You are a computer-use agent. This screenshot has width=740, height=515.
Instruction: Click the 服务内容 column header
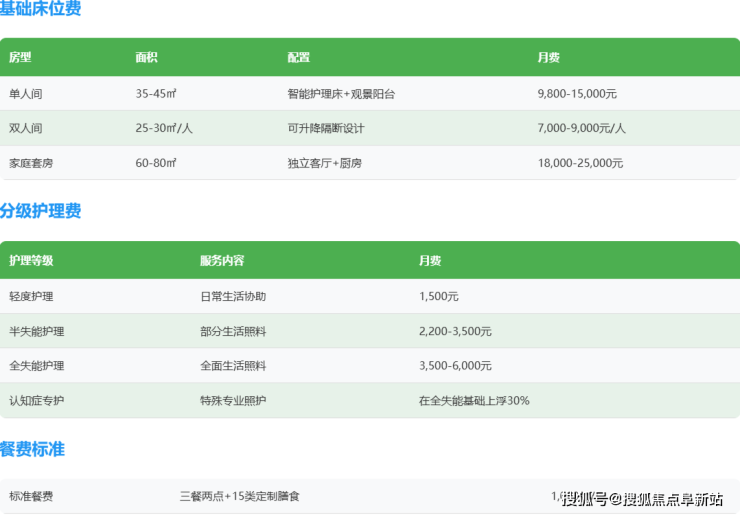point(222,261)
